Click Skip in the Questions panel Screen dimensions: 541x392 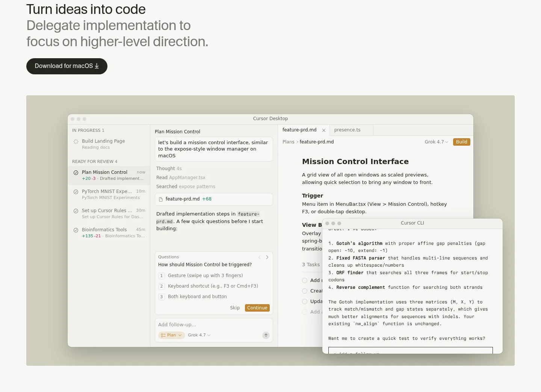[235, 308]
